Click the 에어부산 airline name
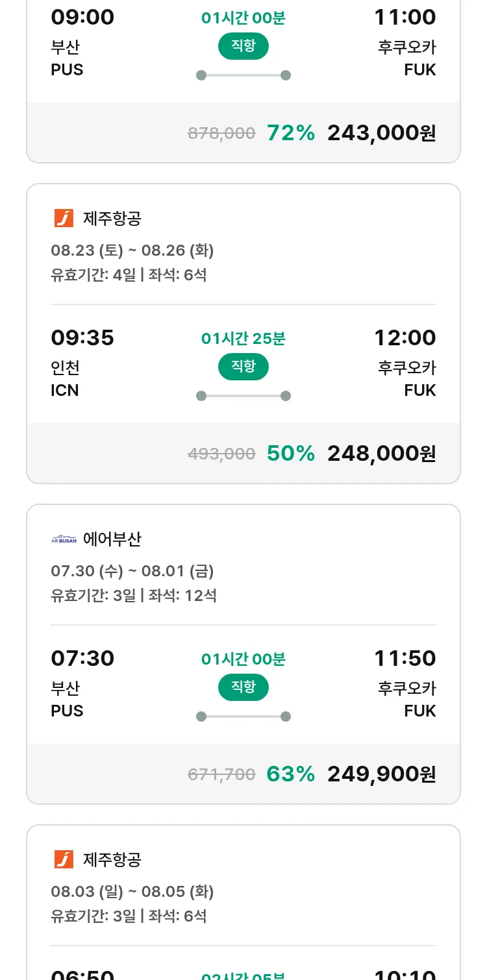Screen dimensions: 487x980 [x=112, y=539]
